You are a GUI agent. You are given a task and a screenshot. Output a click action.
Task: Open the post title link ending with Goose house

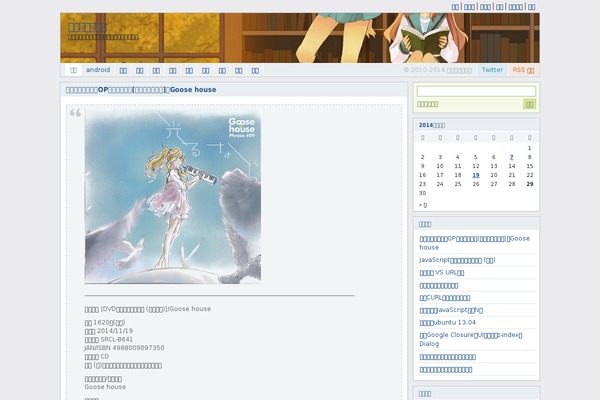click(141, 90)
